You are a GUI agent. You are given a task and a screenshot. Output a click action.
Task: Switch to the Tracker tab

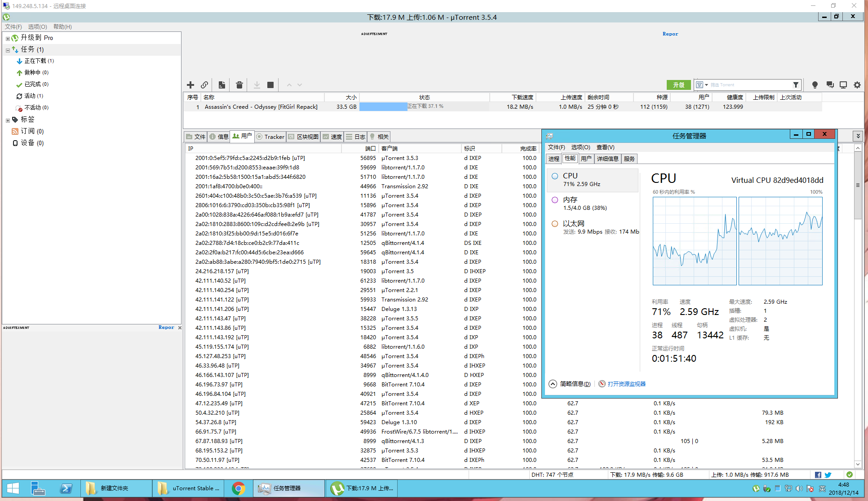point(270,137)
